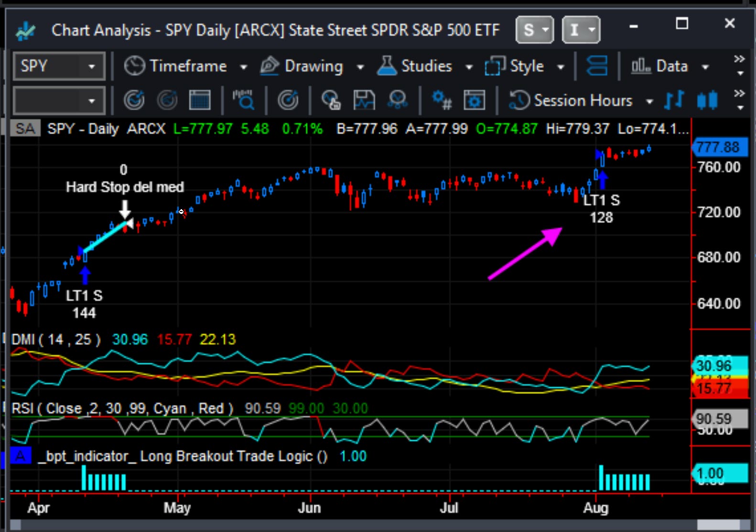The height and width of the screenshot is (532, 756).
Task: Click the empty interval input box
Action: point(59,101)
